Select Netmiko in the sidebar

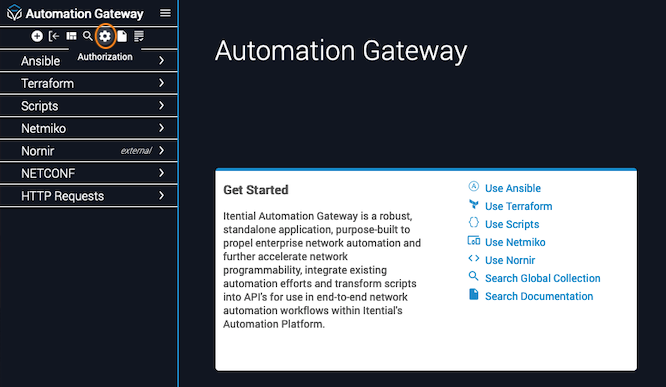pyautogui.click(x=88, y=128)
